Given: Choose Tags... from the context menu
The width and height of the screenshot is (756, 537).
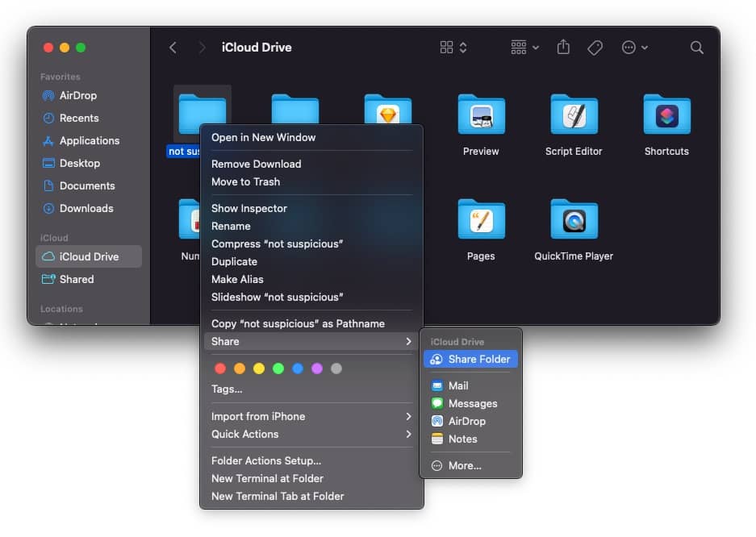Looking at the screenshot, I should (x=311, y=389).
